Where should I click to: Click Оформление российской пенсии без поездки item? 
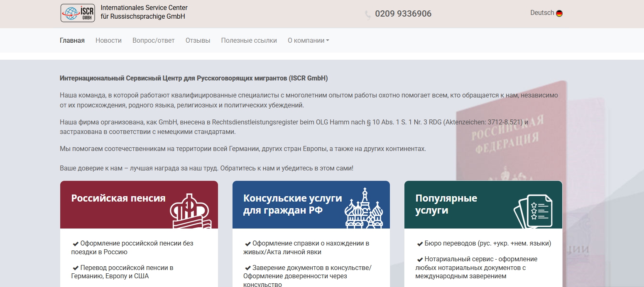point(132,248)
